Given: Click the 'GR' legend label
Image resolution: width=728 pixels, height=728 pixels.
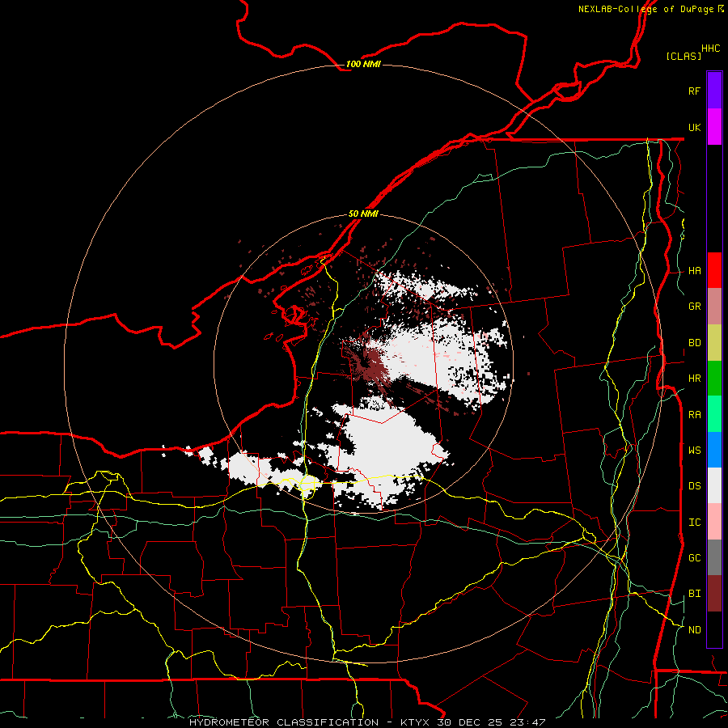Looking at the screenshot, I should click(694, 307).
